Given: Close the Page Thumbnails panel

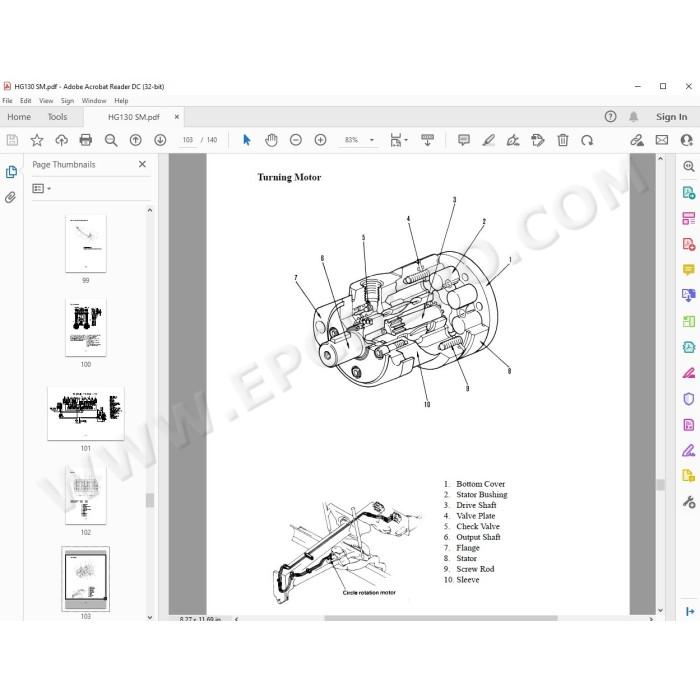Looking at the screenshot, I should (x=142, y=164).
